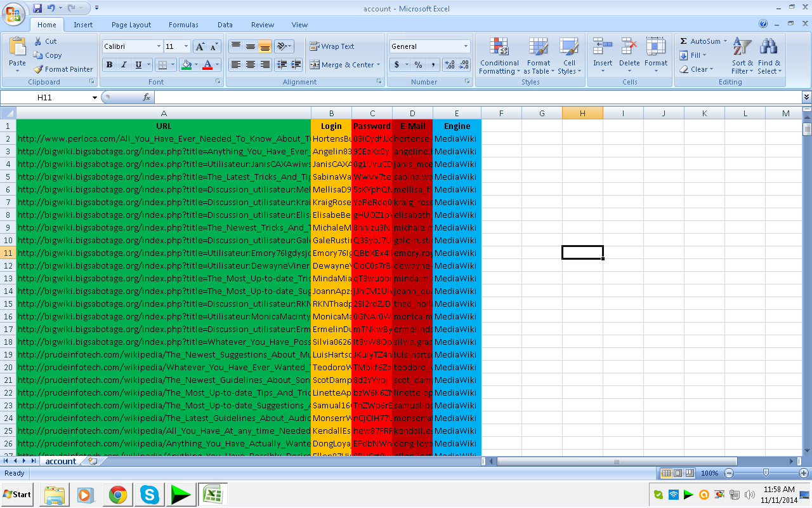The width and height of the screenshot is (812, 508).
Task: Click the Select All corner button
Action: [8, 113]
